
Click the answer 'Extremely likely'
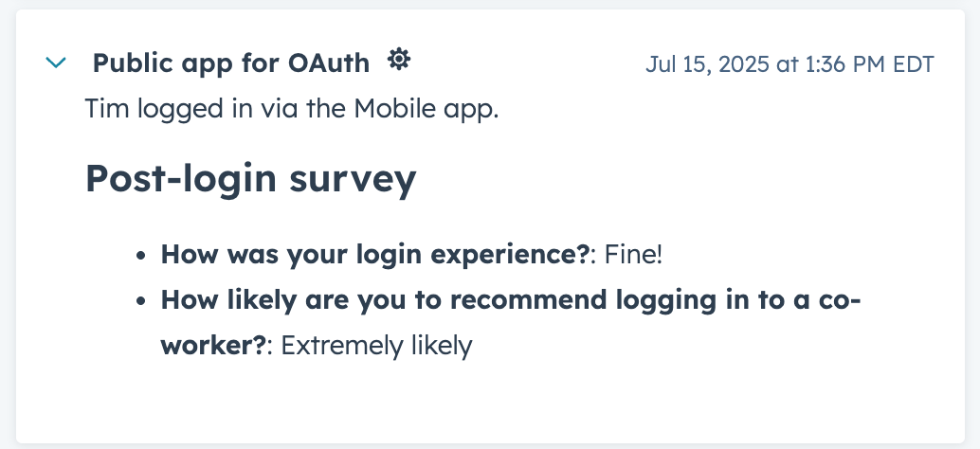(376, 346)
